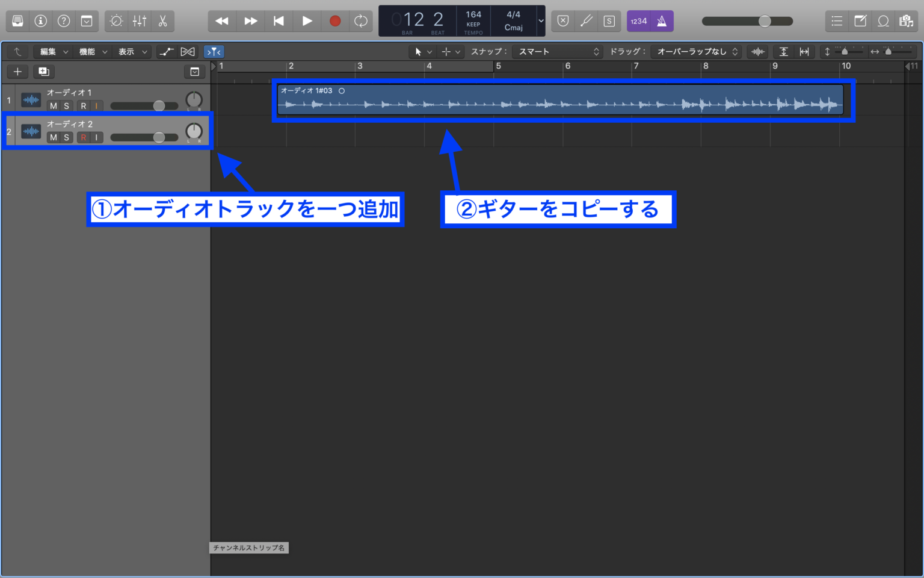
Task: Select the Smart Controls knob icon
Action: 116,21
